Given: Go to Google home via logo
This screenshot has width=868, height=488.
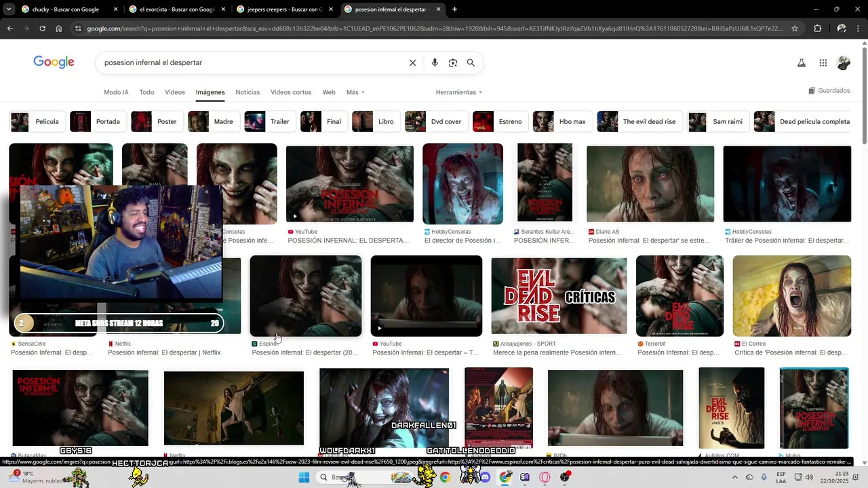Looking at the screenshot, I should pyautogui.click(x=54, y=62).
